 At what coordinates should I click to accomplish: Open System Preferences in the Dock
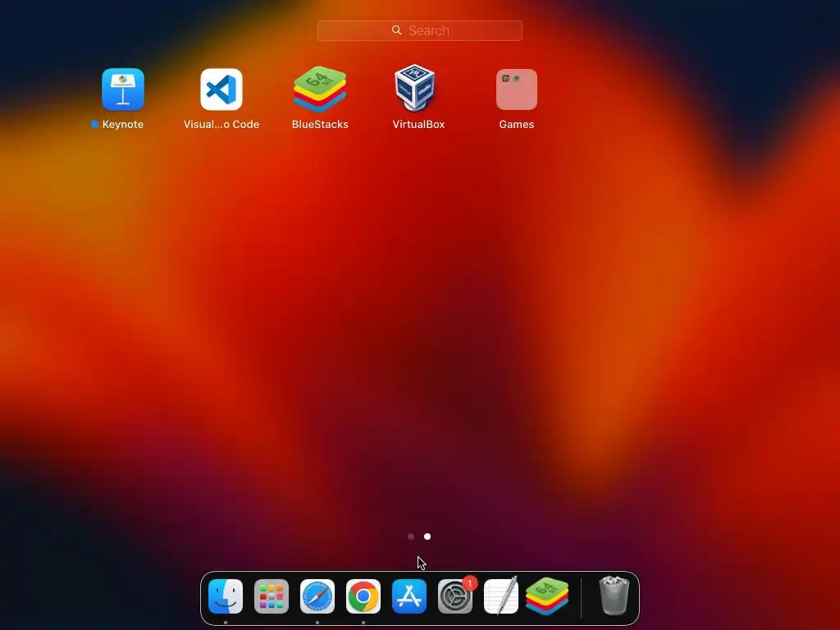[x=455, y=596]
